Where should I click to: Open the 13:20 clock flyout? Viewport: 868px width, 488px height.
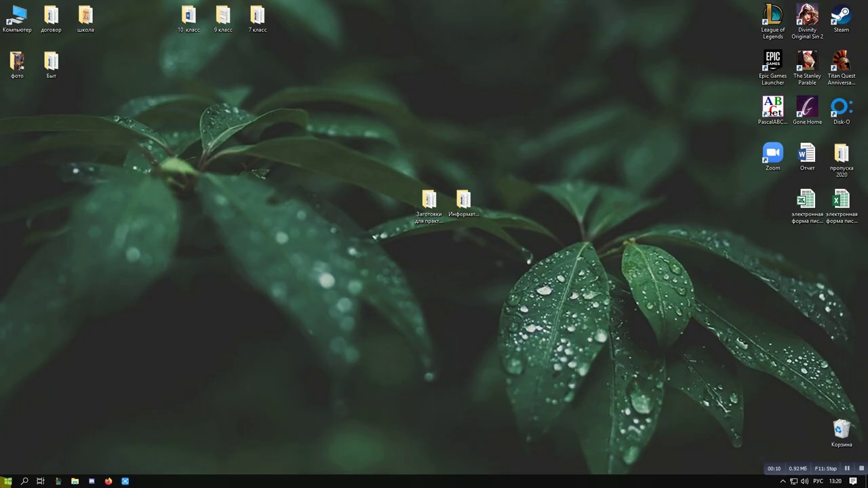pos(835,481)
